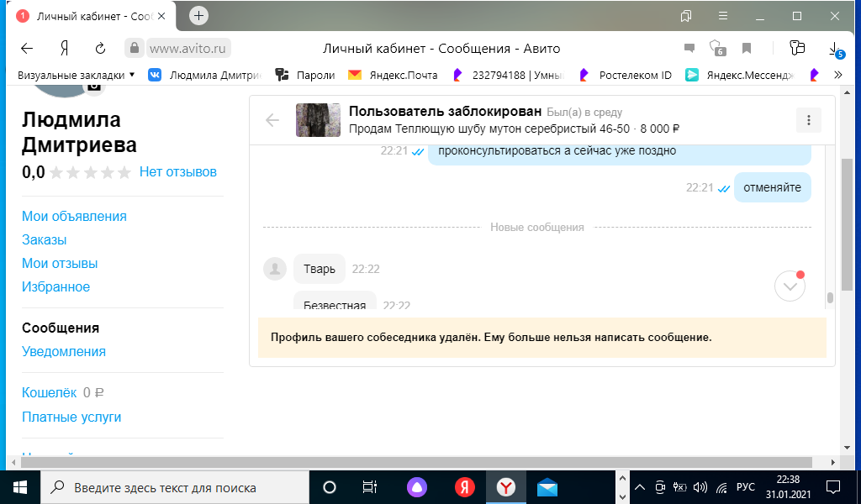Click the Нет отзывов link
Viewport: 861px width, 504px height.
178,171
